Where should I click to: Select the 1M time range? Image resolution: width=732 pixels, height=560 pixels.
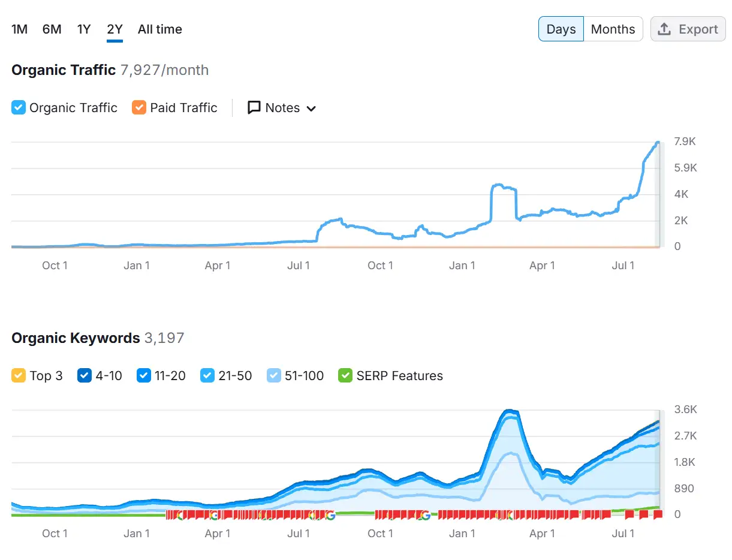[x=19, y=29]
